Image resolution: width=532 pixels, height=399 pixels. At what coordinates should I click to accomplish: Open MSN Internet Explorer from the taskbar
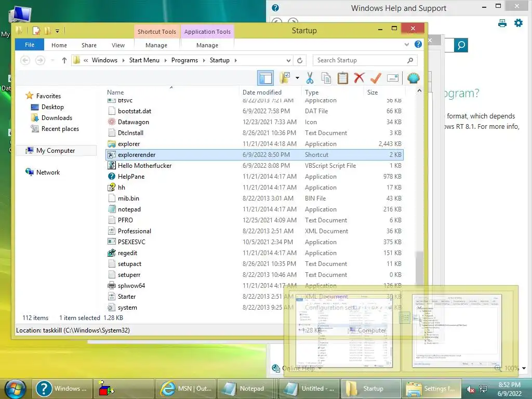(186, 389)
